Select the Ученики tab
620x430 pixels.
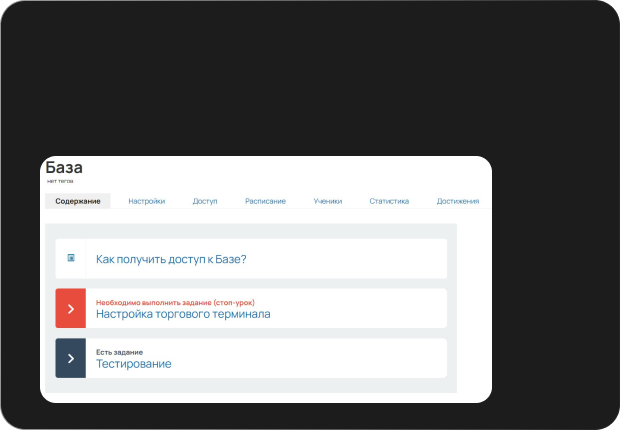328,201
